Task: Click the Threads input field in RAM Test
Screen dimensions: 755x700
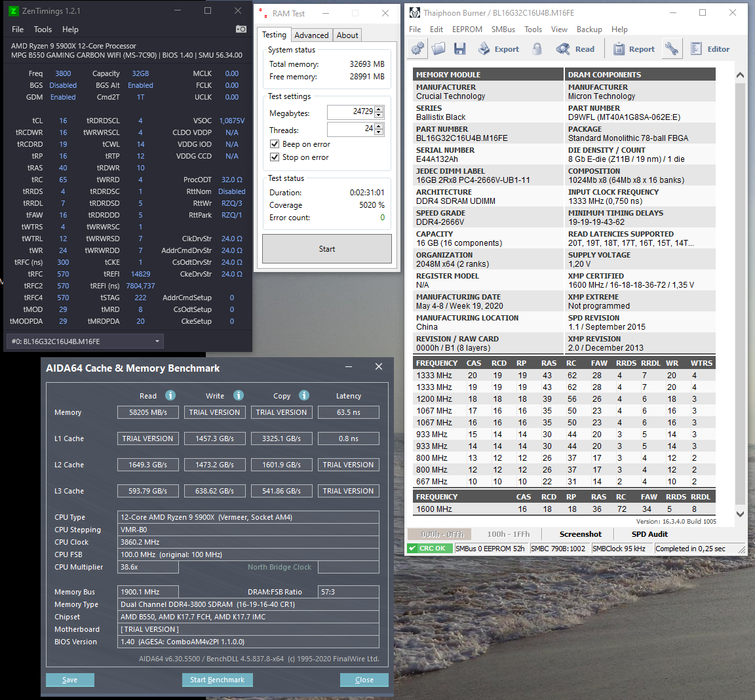Action: pyautogui.click(x=351, y=128)
